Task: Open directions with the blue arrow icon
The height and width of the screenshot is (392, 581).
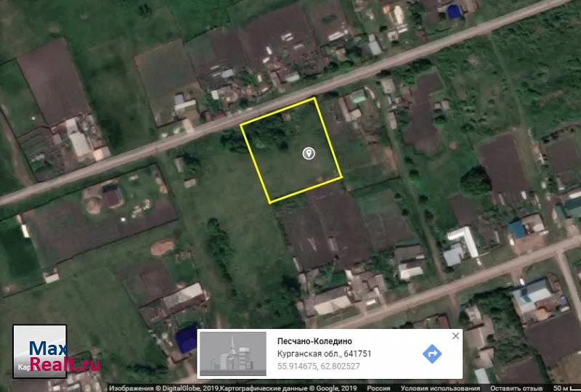Action: [x=432, y=354]
